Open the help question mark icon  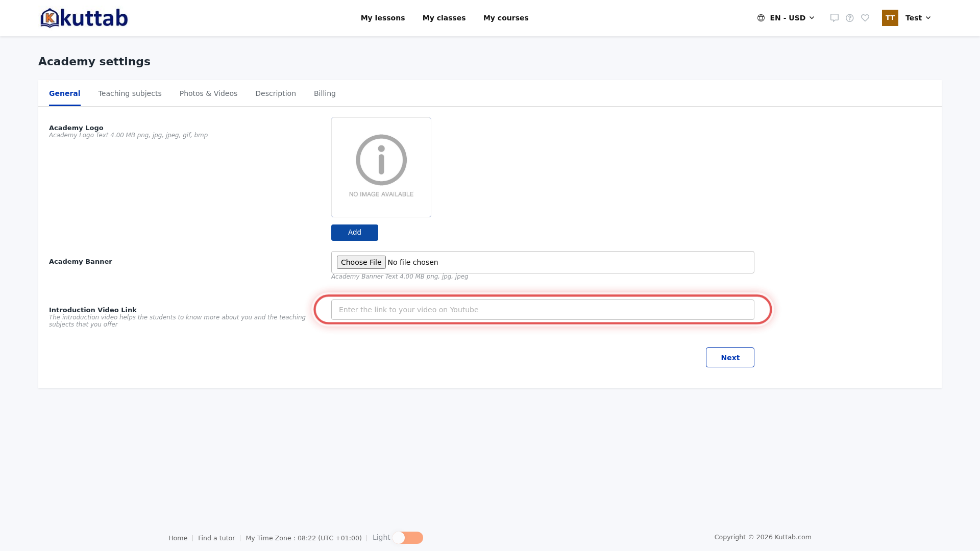[850, 18]
